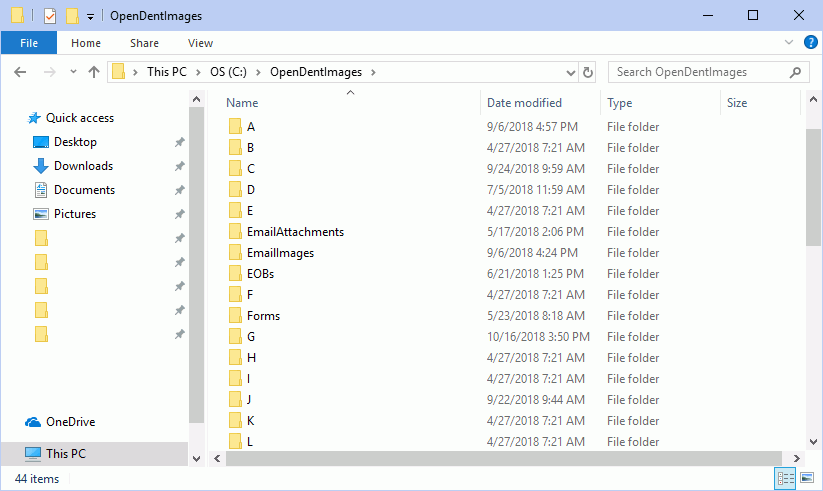Switch to the View tab
The width and height of the screenshot is (823, 491).
[200, 43]
